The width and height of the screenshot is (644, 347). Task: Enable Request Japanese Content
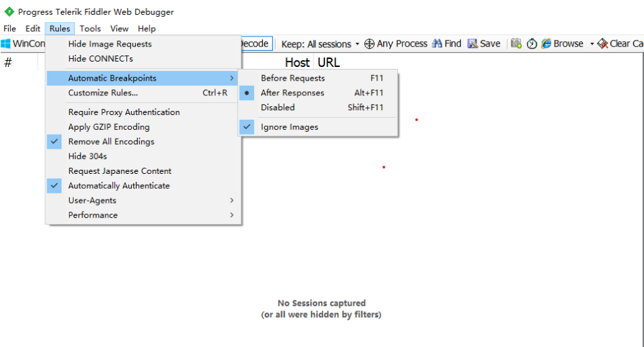tap(143, 171)
